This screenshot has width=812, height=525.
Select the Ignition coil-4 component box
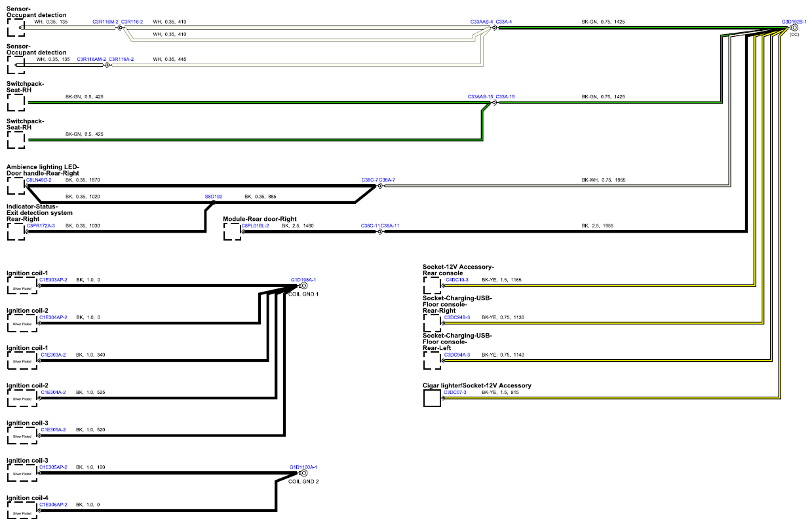(22, 511)
